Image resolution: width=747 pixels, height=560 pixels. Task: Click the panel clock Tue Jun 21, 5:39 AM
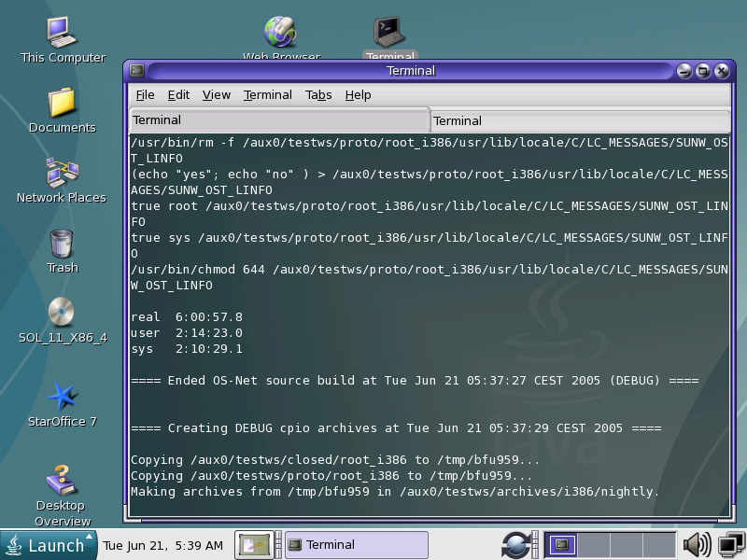click(162, 545)
